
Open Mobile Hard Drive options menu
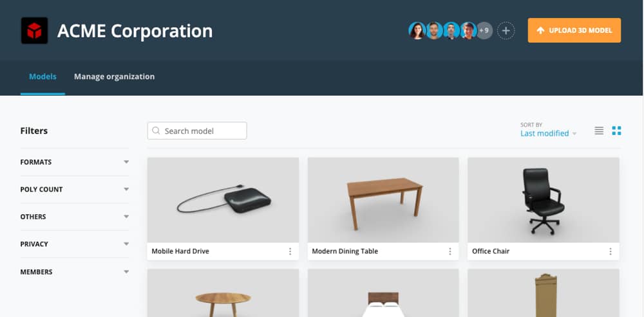290,251
